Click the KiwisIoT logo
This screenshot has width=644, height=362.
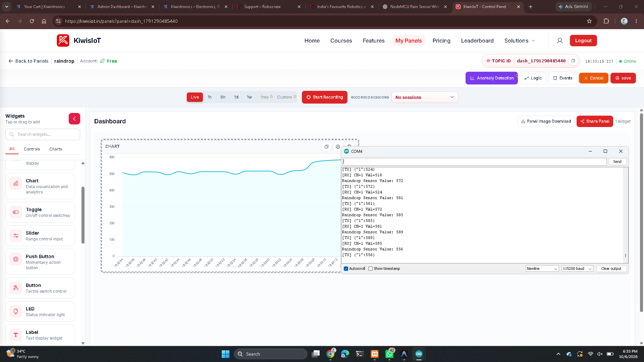[79, 41]
